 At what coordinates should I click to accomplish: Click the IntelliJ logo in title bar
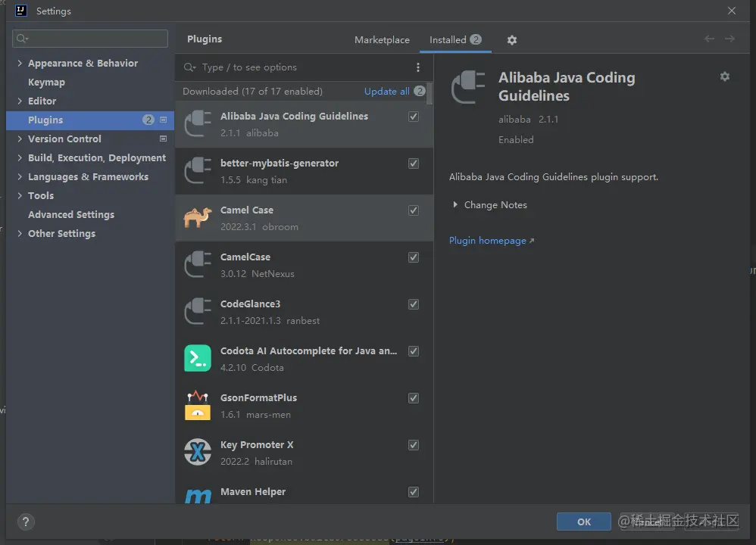coord(20,11)
